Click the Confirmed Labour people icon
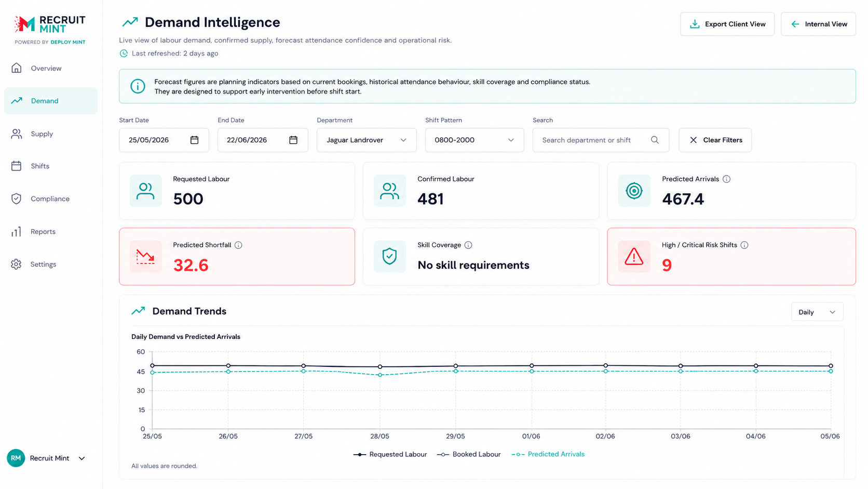Viewport: 868px width, 489px height. point(389,191)
